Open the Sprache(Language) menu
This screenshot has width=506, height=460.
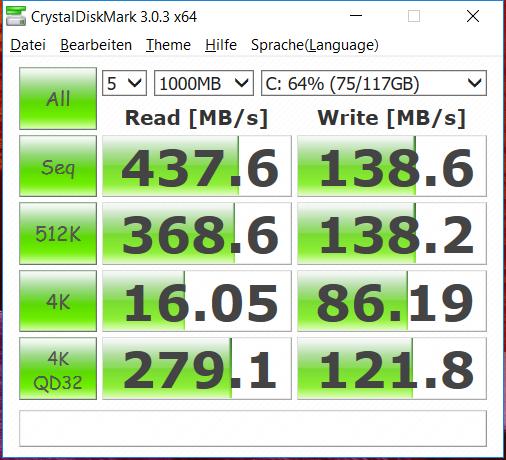tap(315, 45)
